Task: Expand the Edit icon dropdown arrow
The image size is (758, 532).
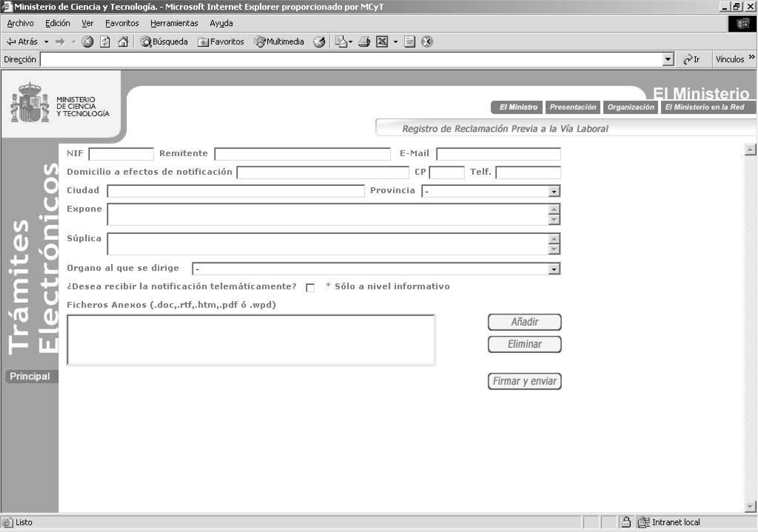Action: click(x=396, y=42)
